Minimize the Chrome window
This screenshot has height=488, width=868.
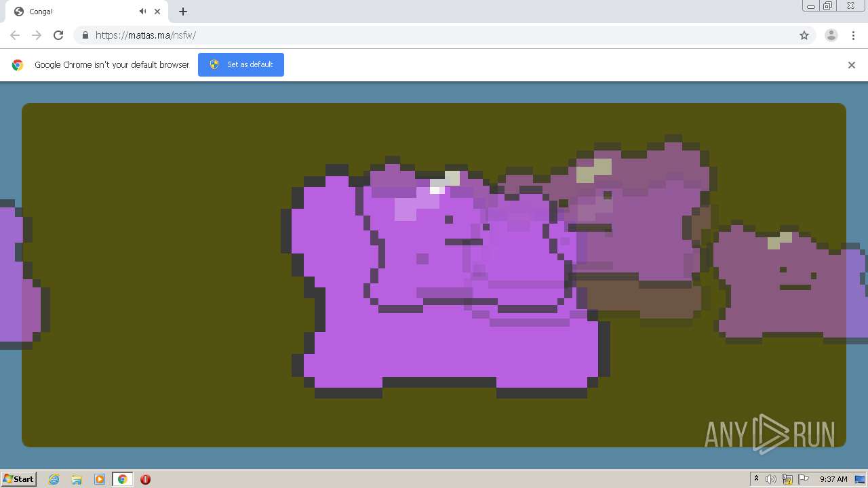point(811,6)
